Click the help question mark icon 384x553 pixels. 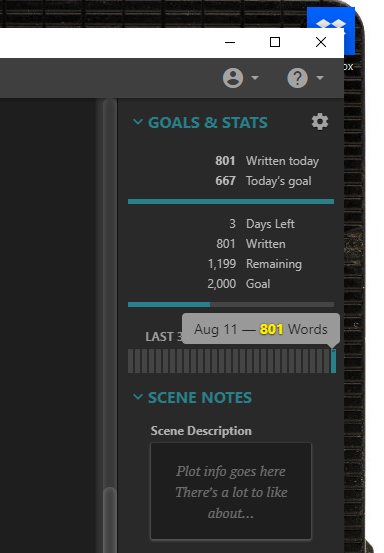297,78
